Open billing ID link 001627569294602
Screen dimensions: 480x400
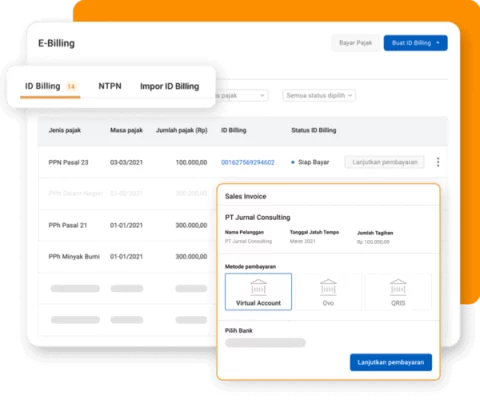tap(248, 162)
